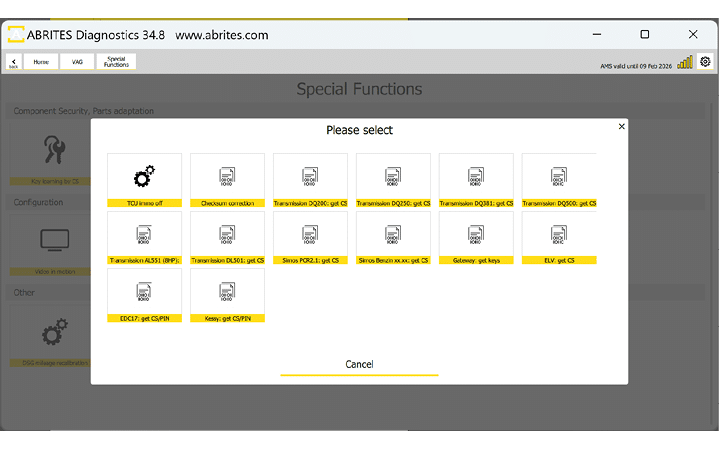Choose Simos PCR2.1: get CS
The height and width of the screenshot is (449, 719).
310,238
